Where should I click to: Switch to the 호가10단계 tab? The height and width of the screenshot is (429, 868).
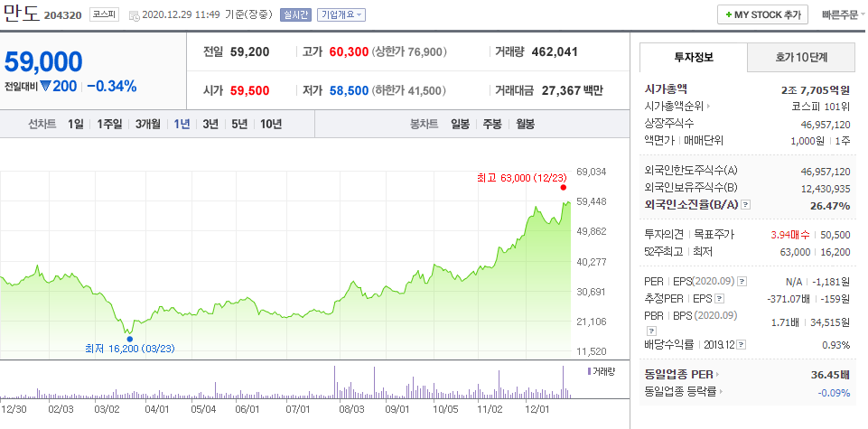(x=801, y=57)
